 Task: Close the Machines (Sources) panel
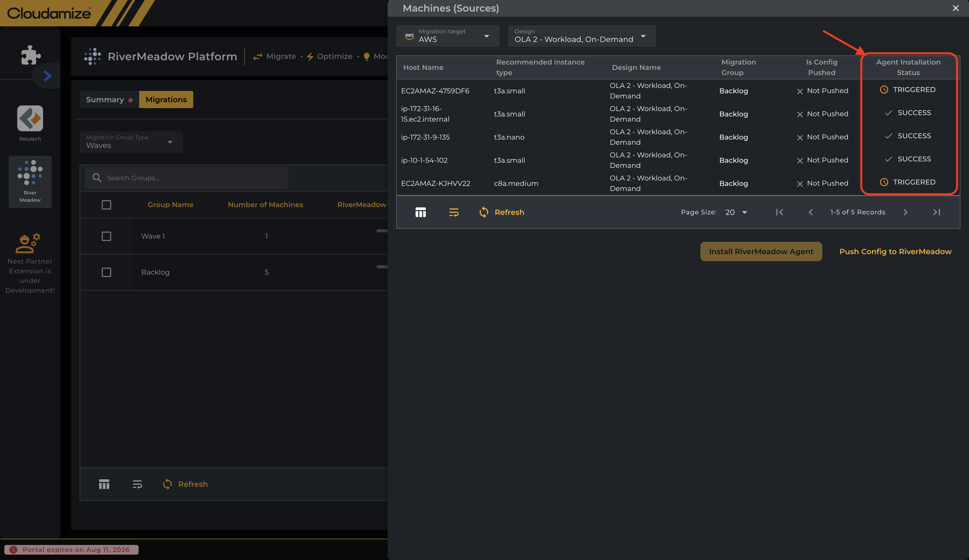tap(955, 8)
